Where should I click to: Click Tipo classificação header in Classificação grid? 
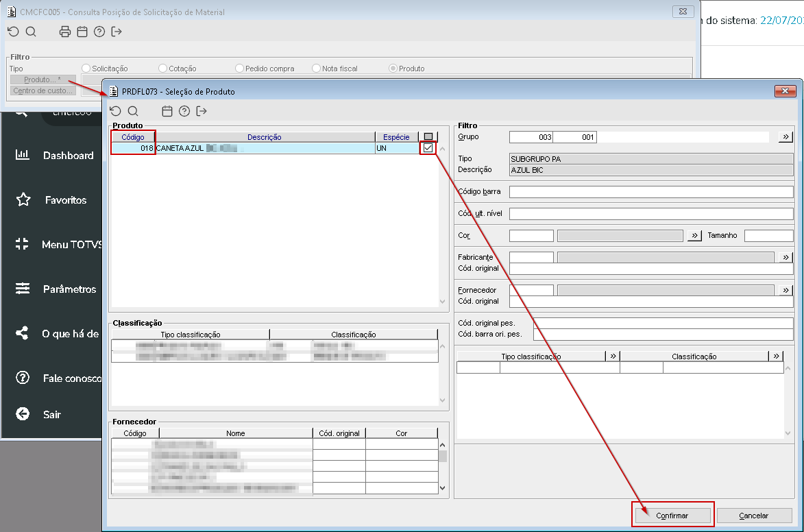point(191,335)
